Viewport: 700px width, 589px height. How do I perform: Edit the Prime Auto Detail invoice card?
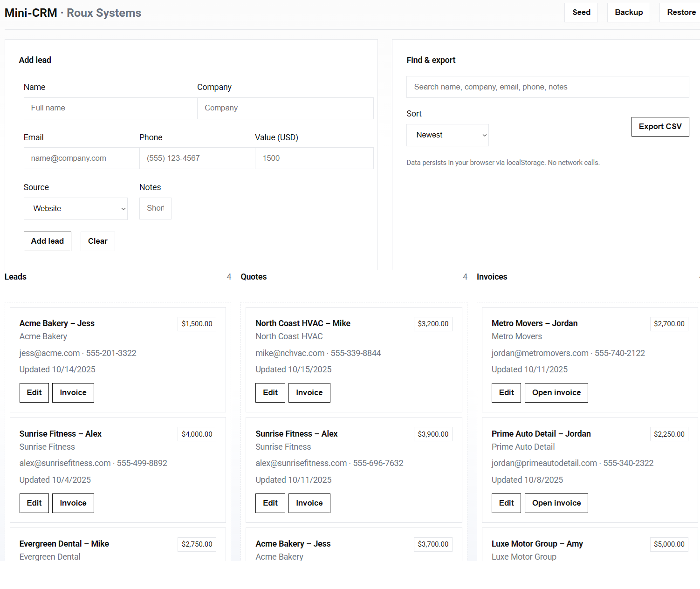[x=506, y=503]
